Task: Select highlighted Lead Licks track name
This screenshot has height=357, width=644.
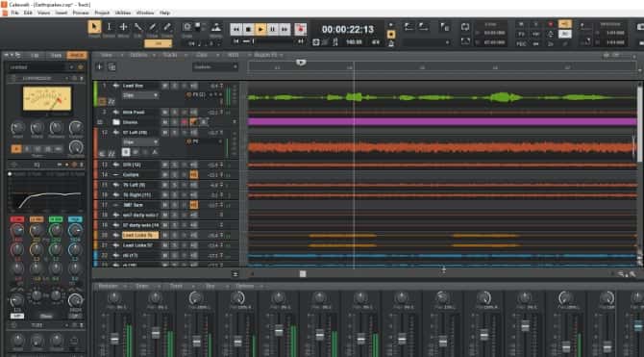Action: coord(140,235)
